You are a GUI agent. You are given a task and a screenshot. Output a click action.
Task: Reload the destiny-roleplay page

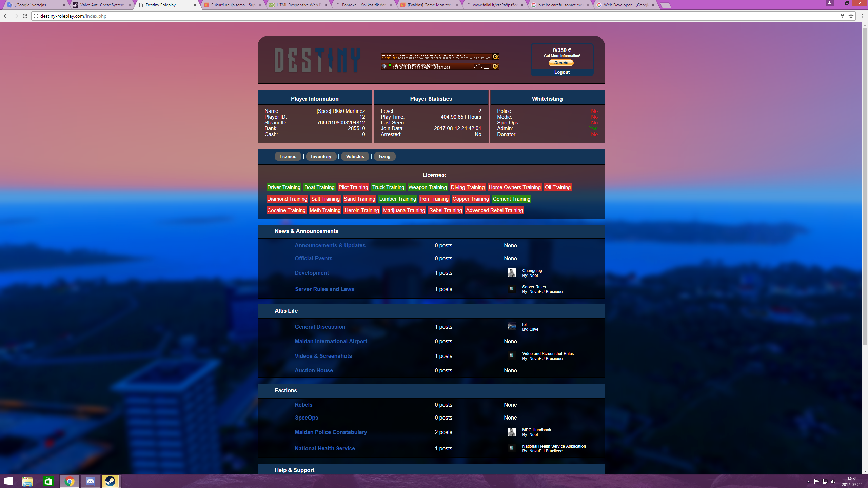tap(25, 16)
